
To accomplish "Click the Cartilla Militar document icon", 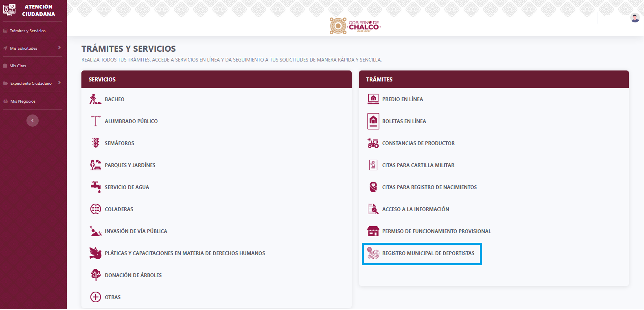I will (373, 165).
